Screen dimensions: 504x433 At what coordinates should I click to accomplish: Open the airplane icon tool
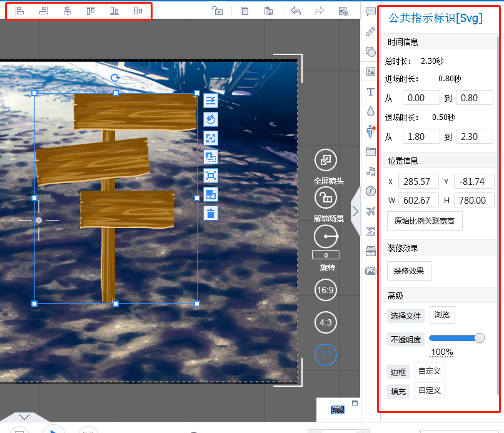tap(371, 211)
